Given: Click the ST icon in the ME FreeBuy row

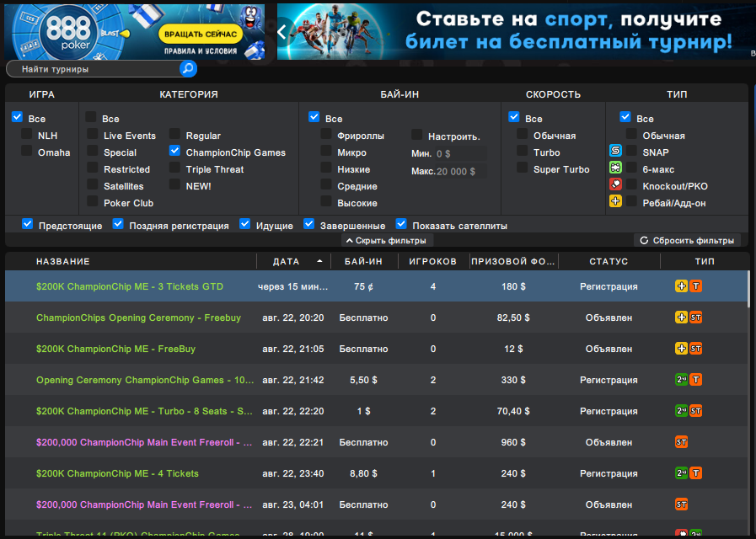Looking at the screenshot, I should [x=695, y=349].
